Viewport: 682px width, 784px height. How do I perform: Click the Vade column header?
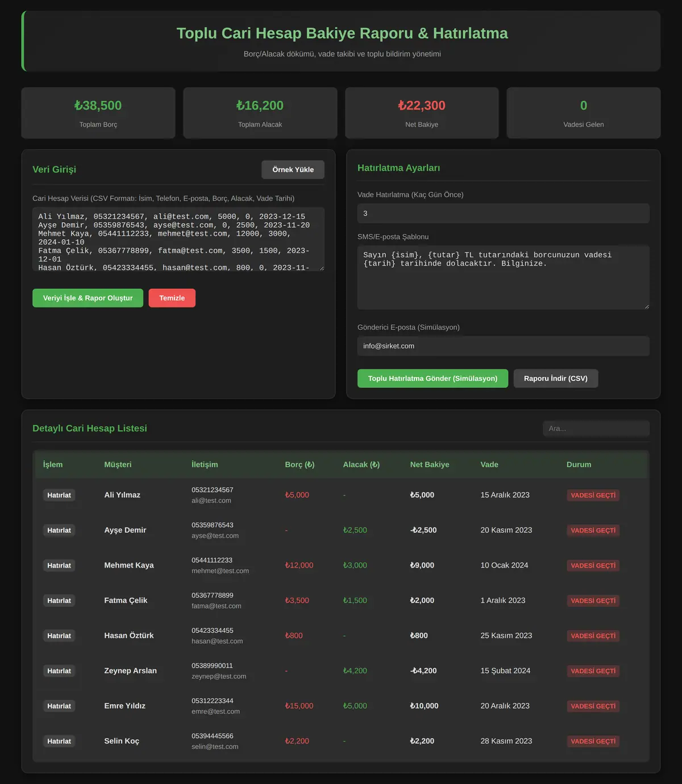click(x=489, y=465)
